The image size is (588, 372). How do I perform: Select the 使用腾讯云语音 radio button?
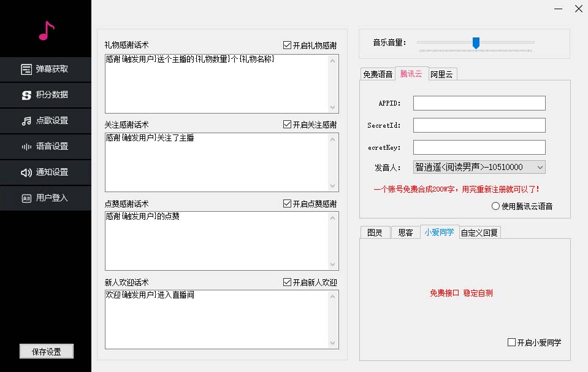(495, 206)
